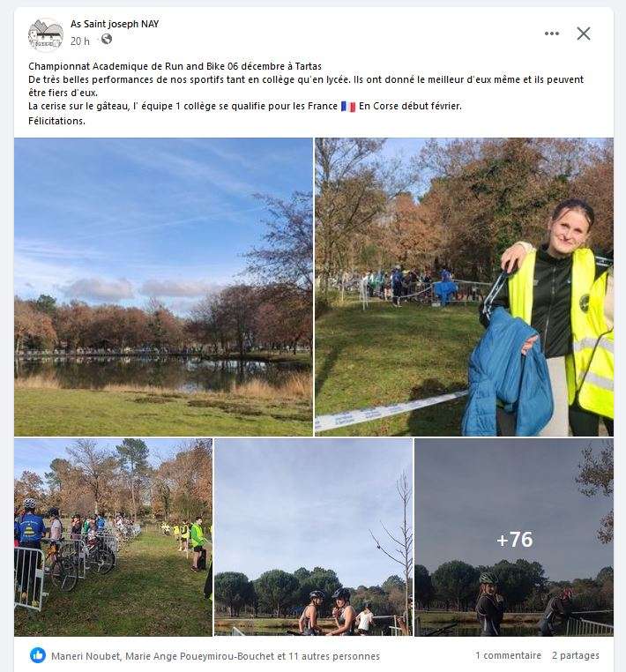626x672 pixels.
Task: Show the 2 partages shares list
Action: 576,655
